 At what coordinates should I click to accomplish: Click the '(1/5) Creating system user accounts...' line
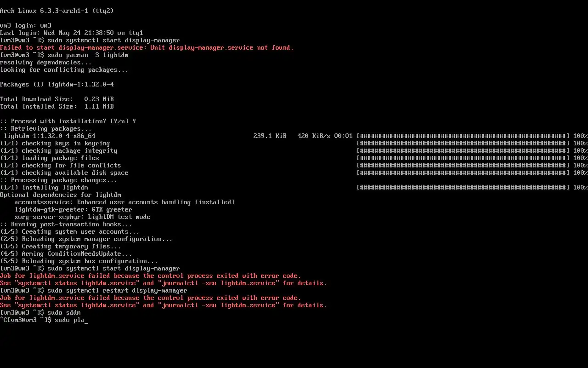tap(70, 231)
